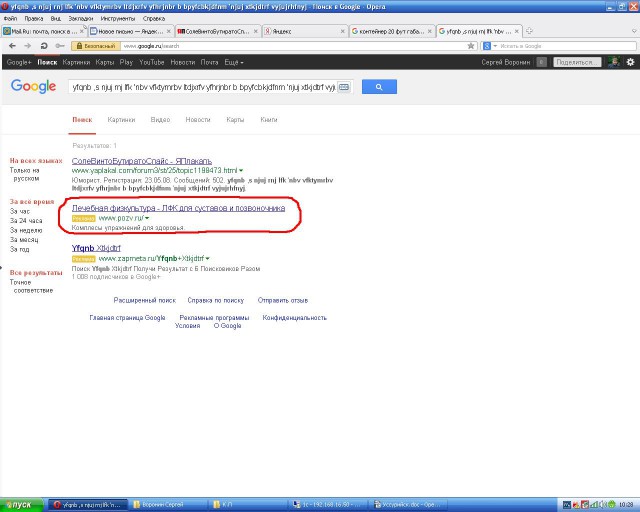Filter results За неделю
The image size is (640, 512).
pos(26,230)
